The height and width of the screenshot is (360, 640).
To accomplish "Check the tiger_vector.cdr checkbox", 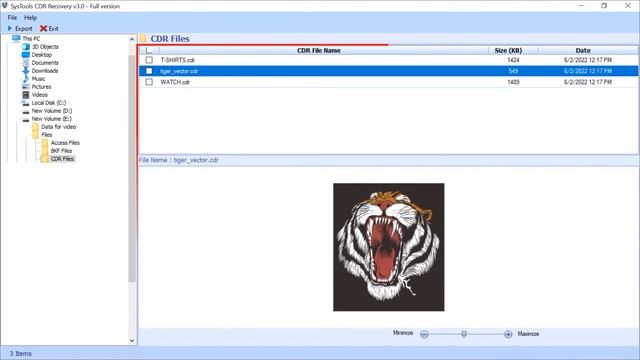I will click(149, 71).
